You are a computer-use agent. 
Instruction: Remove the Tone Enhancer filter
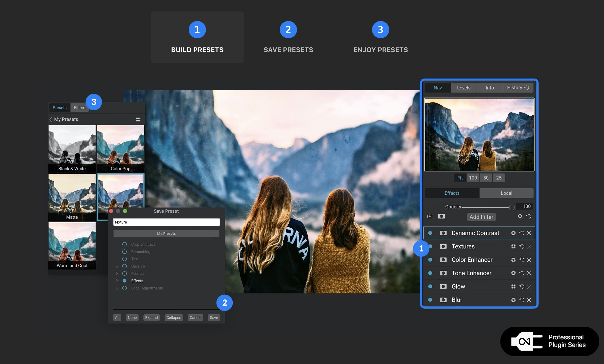(529, 273)
